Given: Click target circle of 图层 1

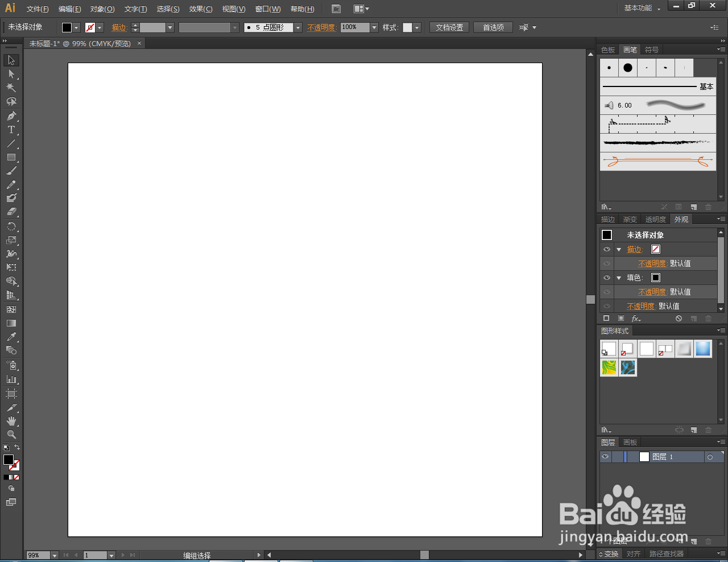Looking at the screenshot, I should click(710, 457).
